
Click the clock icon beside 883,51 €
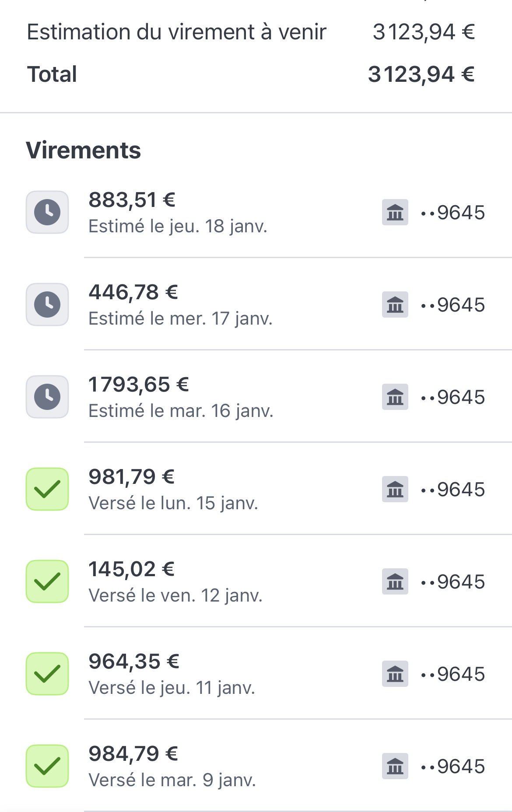point(47,212)
